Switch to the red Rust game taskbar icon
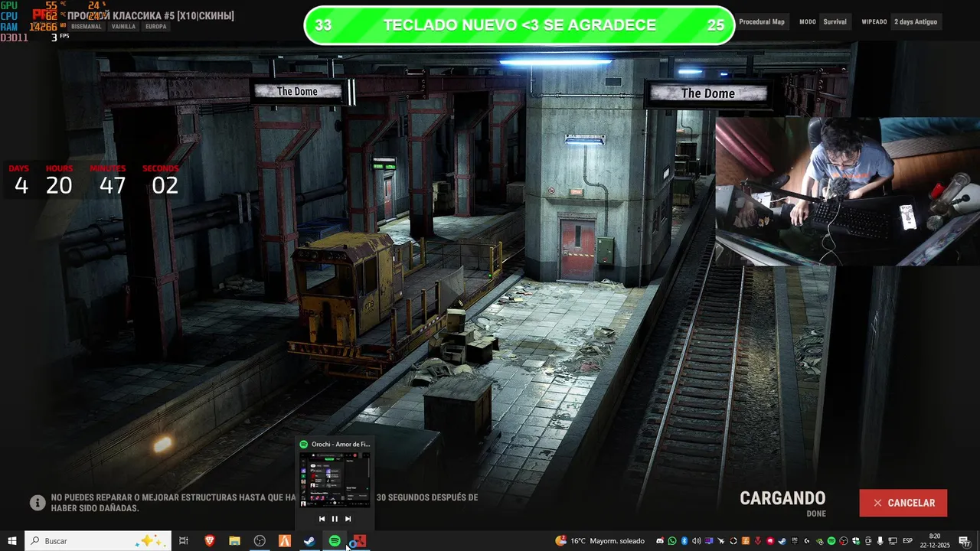Screen dimensions: 980x551 360,541
